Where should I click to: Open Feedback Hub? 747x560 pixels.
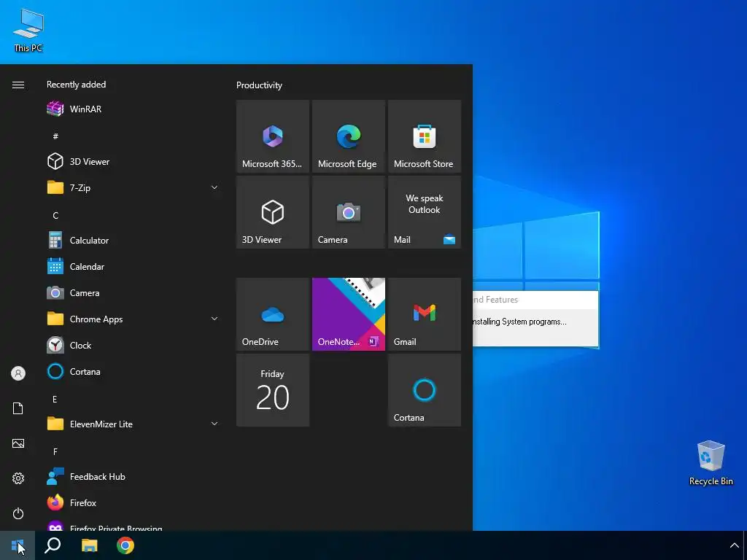pos(133,477)
